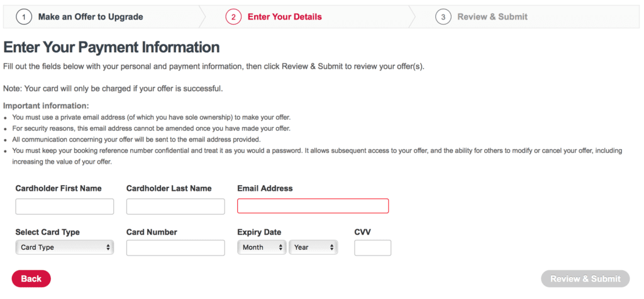Viewport: 644px width, 299px height.
Task: Expand the expiry Month dropdown
Action: point(262,247)
